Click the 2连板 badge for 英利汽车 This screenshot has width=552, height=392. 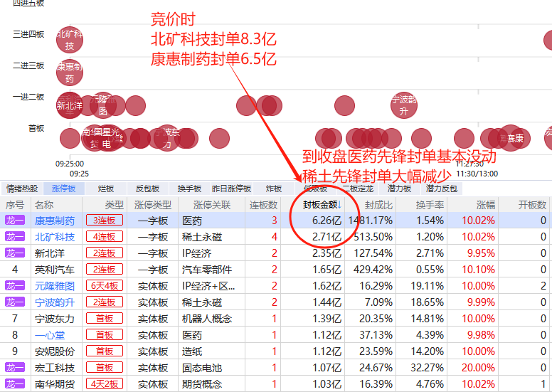[x=104, y=270]
